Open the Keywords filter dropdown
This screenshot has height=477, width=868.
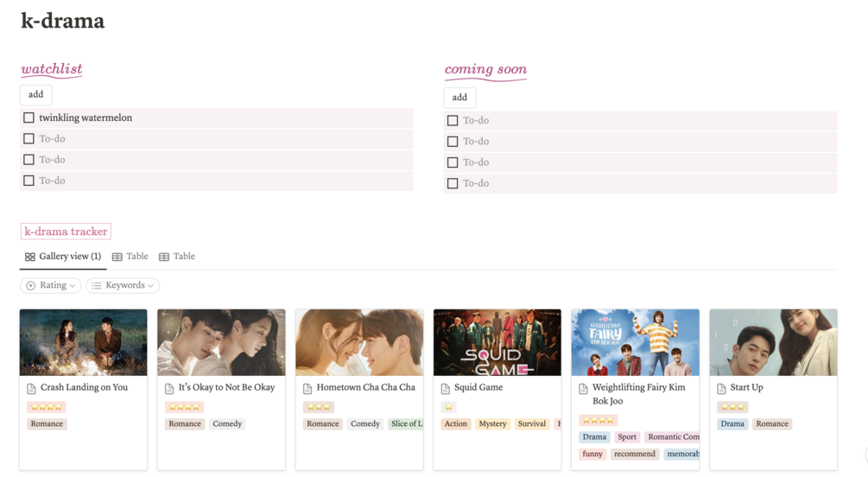(x=123, y=285)
